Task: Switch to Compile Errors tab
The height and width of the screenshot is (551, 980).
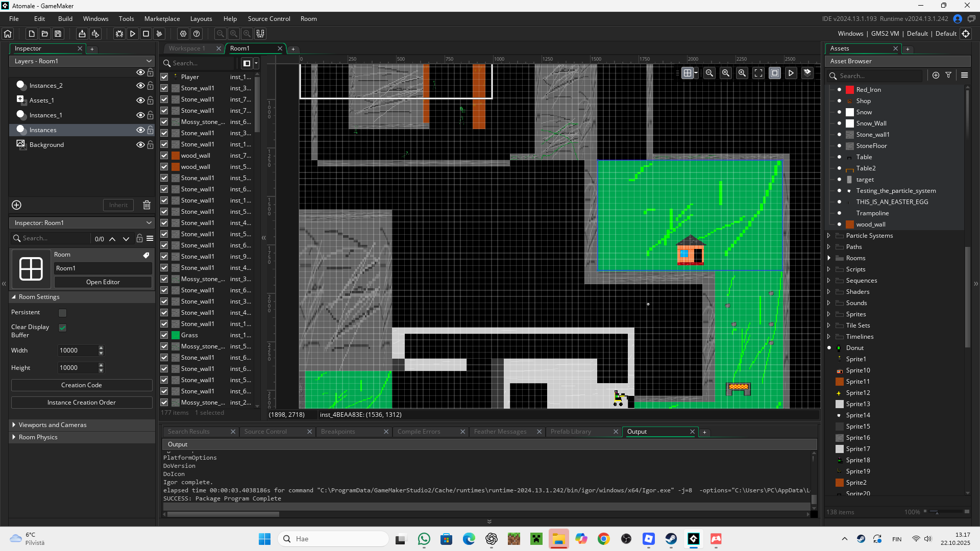Action: pyautogui.click(x=419, y=432)
